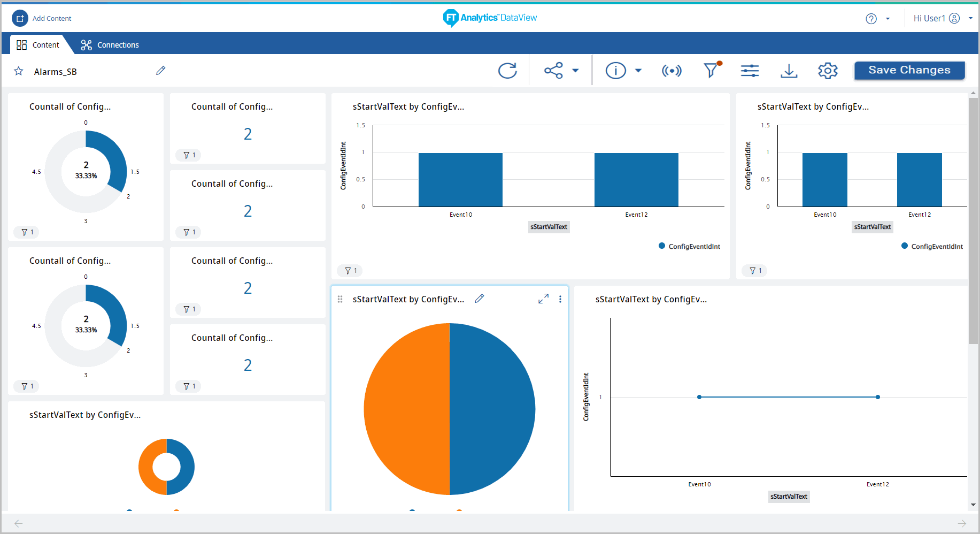This screenshot has height=534, width=980.
Task: Open the sliders adjustment icon
Action: point(750,71)
